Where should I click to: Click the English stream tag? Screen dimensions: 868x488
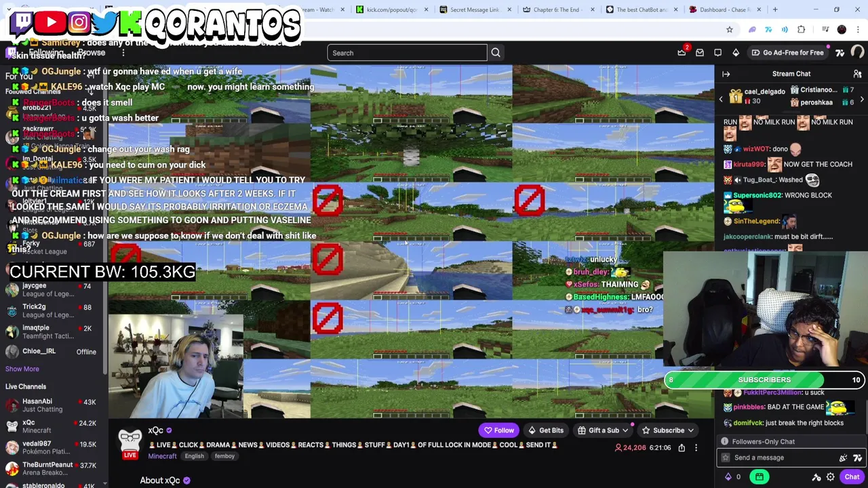click(x=195, y=456)
